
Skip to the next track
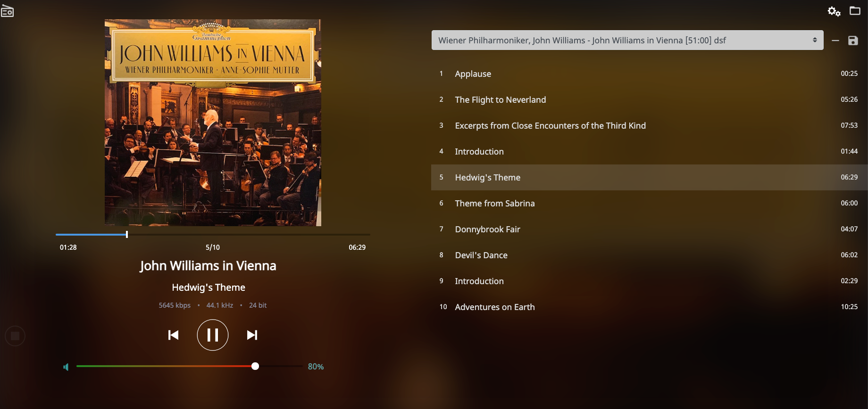pos(252,335)
